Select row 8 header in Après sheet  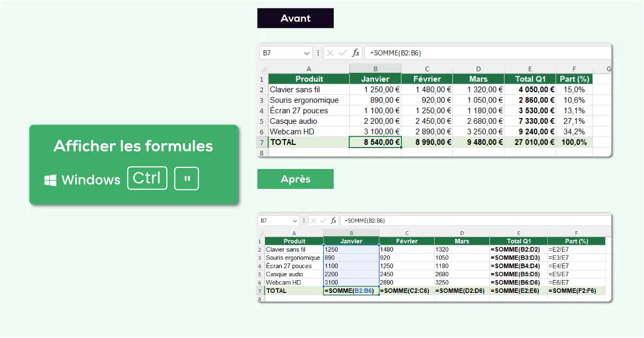click(261, 299)
